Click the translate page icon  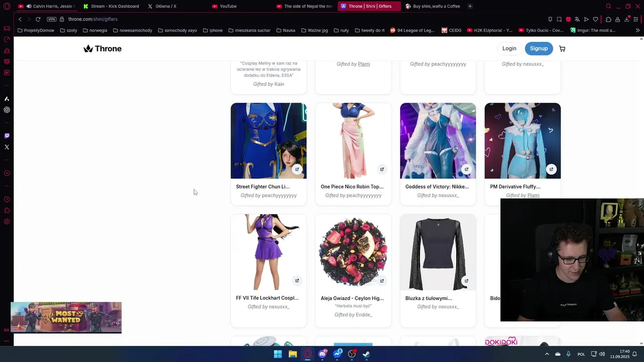coord(577,19)
